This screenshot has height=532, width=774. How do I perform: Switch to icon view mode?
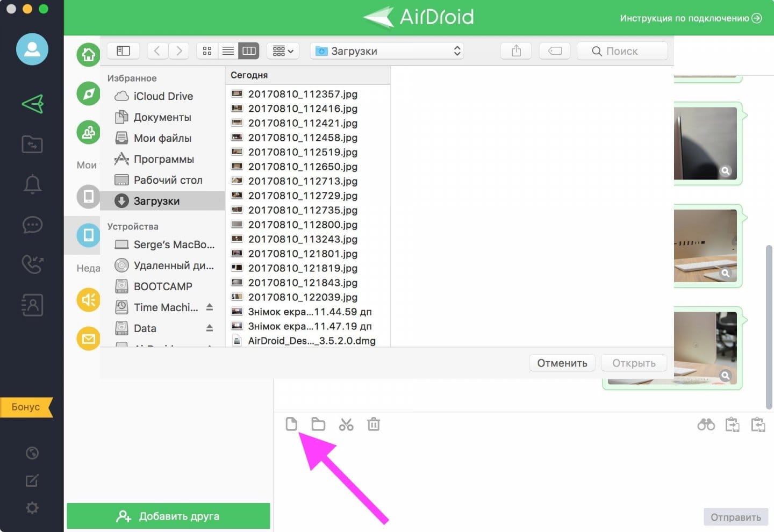[x=207, y=51]
